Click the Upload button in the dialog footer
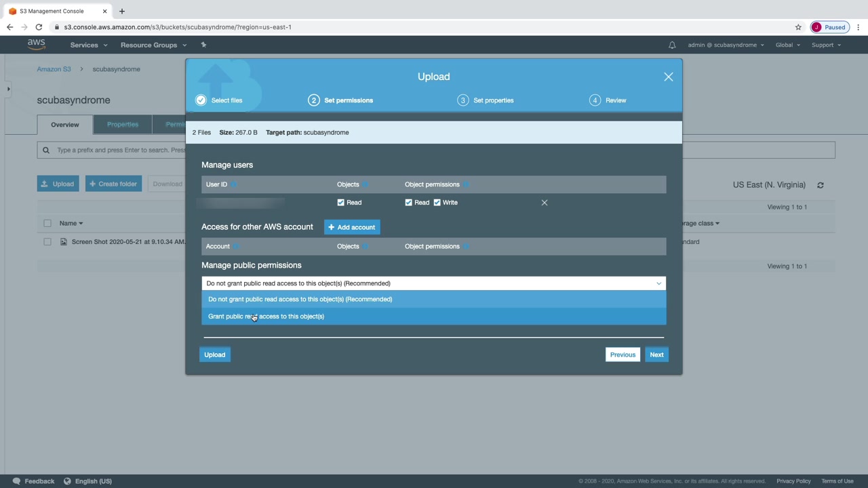 215,354
